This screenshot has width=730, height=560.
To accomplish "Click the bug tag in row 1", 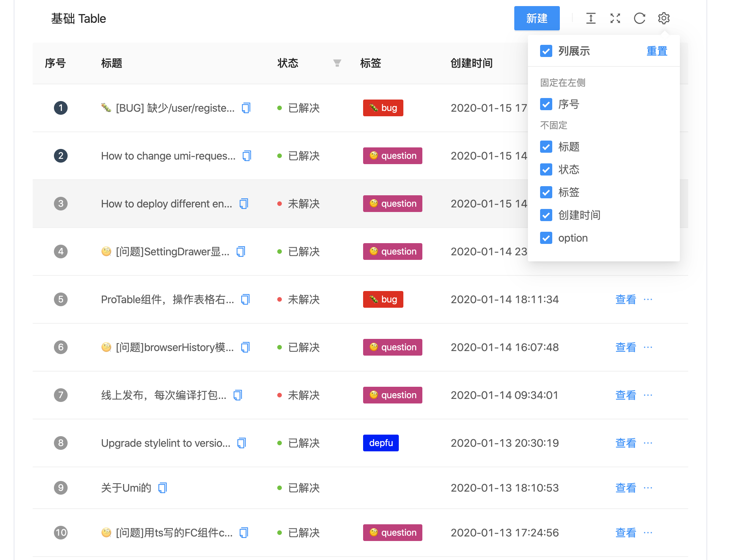I will [x=383, y=108].
